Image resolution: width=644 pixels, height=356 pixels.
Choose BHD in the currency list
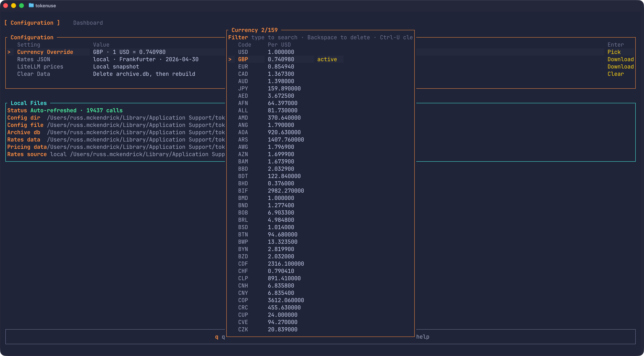pos(320,184)
